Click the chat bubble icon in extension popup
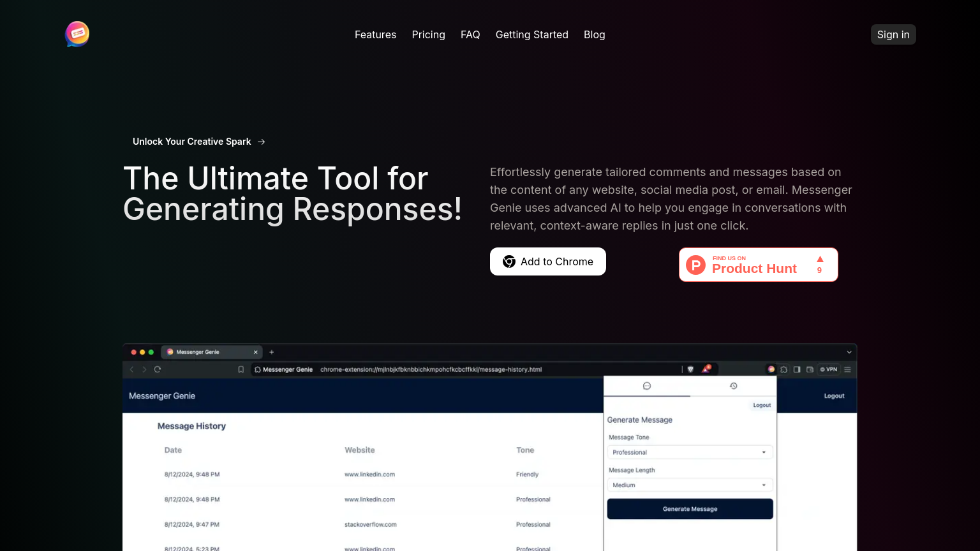Image resolution: width=980 pixels, height=551 pixels. point(646,386)
